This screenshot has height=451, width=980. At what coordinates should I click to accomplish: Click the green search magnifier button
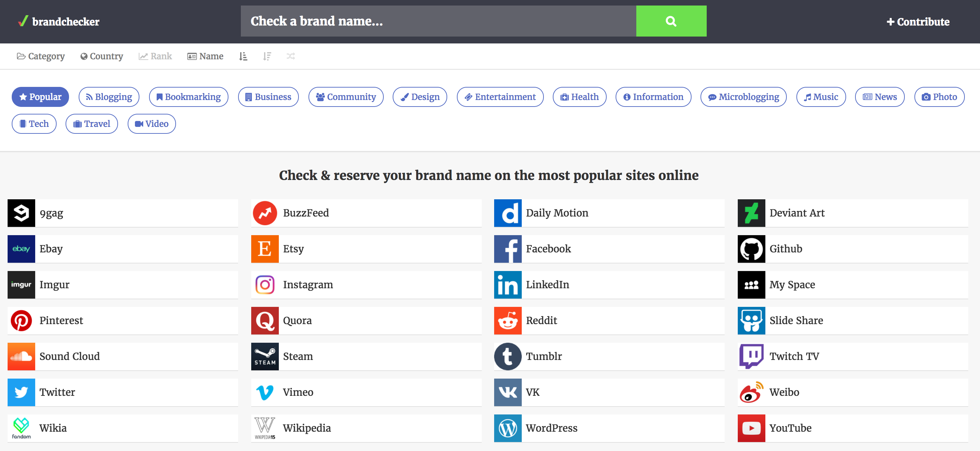671,21
